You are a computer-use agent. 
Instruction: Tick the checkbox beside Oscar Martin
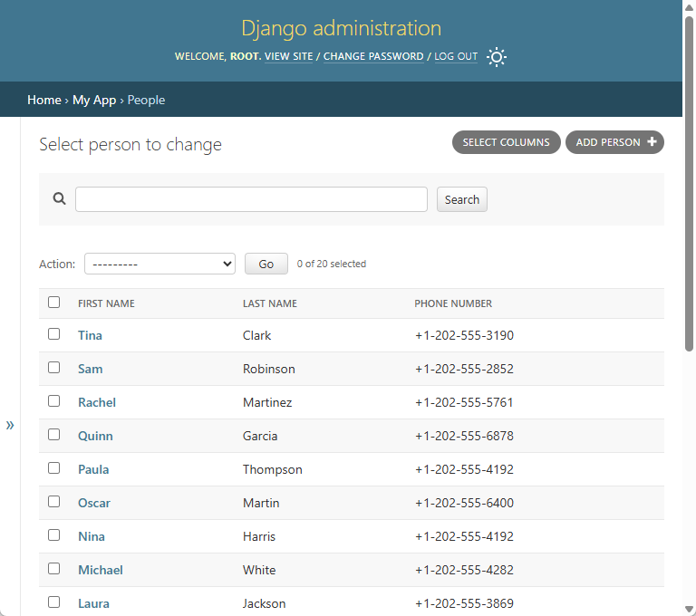coord(53,502)
